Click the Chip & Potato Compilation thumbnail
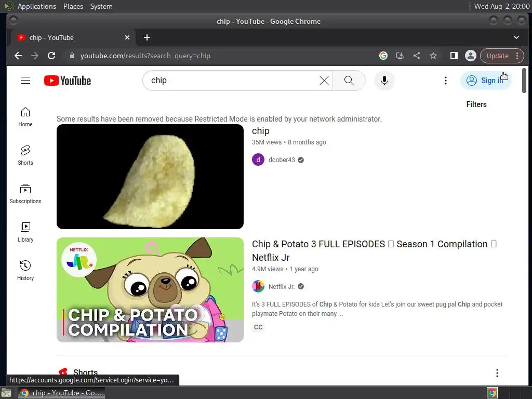The height and width of the screenshot is (399, 532). (x=150, y=290)
